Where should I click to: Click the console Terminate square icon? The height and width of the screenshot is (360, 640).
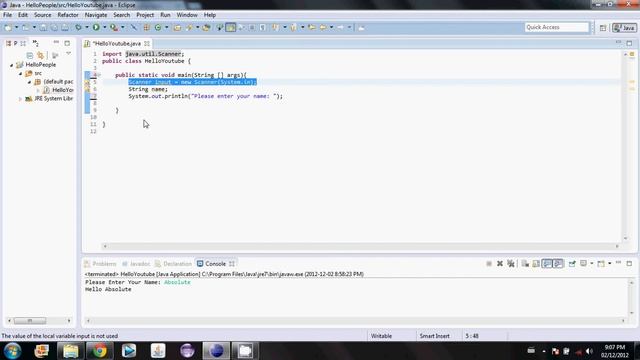(x=489, y=264)
